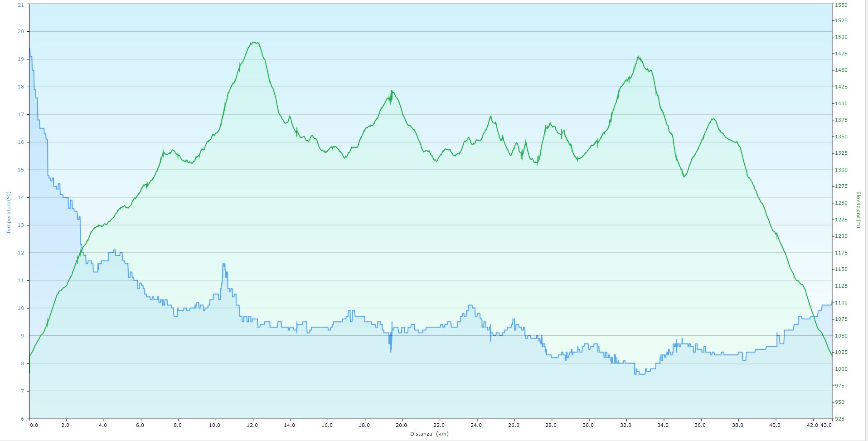
Task: Click the 43.0 label on the distance axis
Action: 826,425
